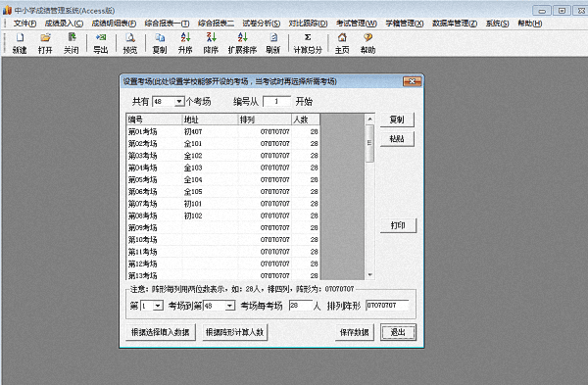The image size is (588, 385).
Task: Click the 人数 cell of 第06考场
Action: coord(306,192)
